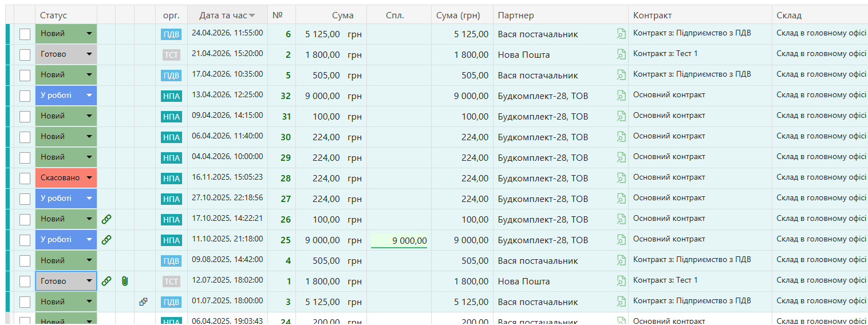Click Вася постачальник in order 4 row
The image size is (868, 325).
538,261
